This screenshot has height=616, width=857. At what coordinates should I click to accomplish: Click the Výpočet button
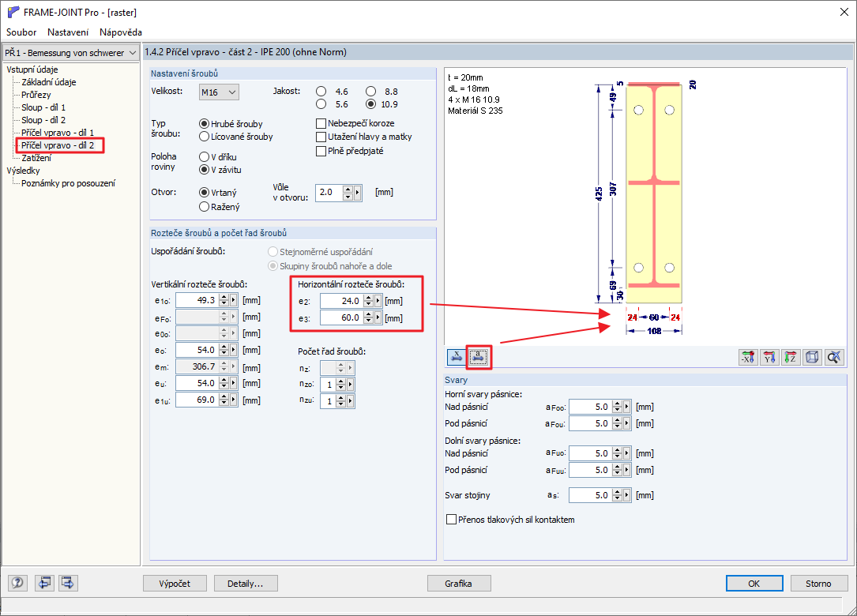pos(175,583)
